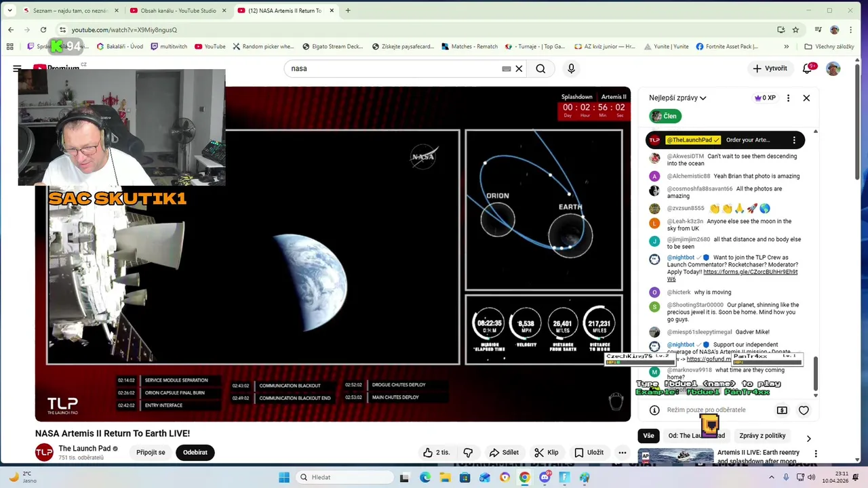Open multitwitch bookmark
This screenshot has height=488, width=868.
click(x=169, y=47)
